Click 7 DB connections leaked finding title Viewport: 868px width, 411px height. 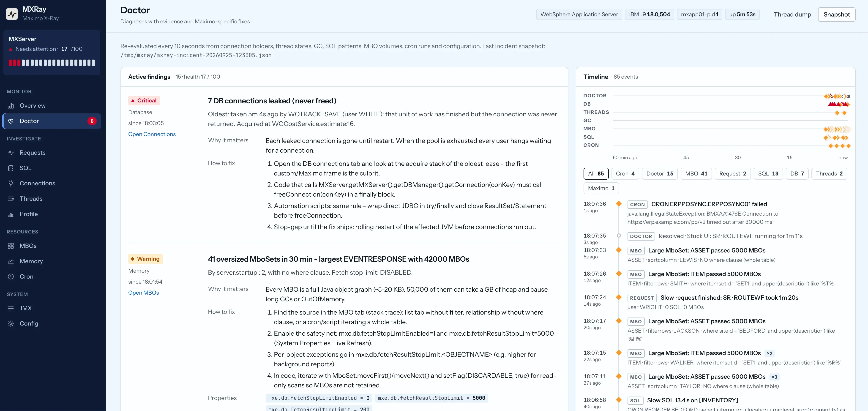272,101
